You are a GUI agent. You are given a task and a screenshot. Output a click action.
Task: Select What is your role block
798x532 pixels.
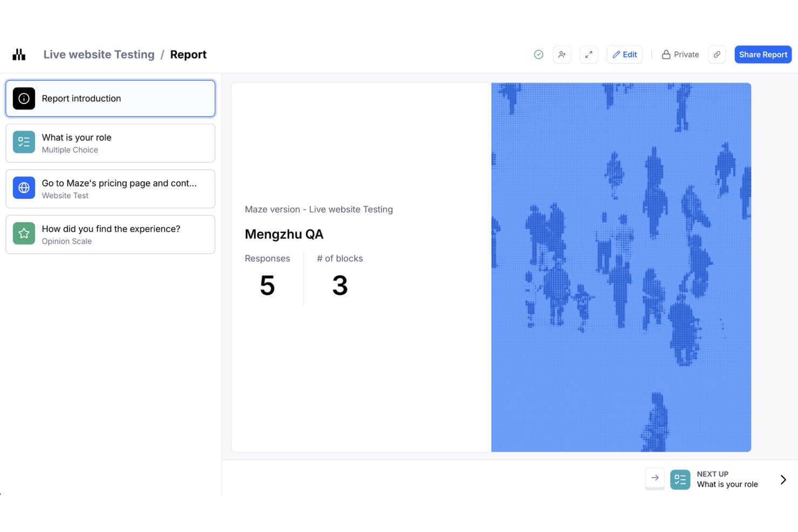coord(111,143)
